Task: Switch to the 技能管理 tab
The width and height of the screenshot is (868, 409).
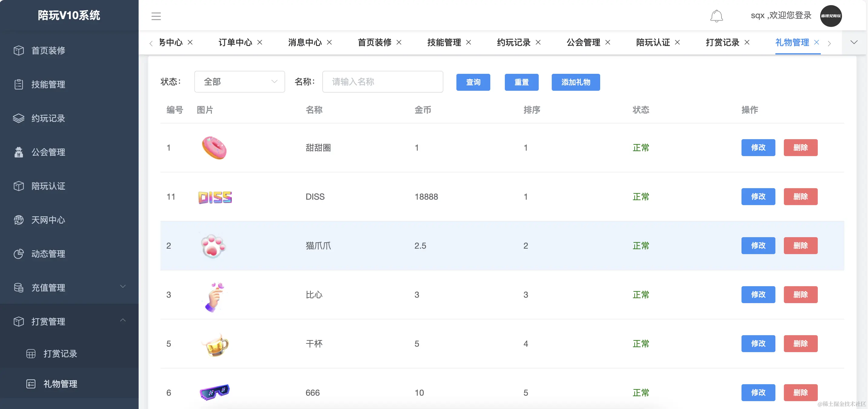Action: pos(444,42)
